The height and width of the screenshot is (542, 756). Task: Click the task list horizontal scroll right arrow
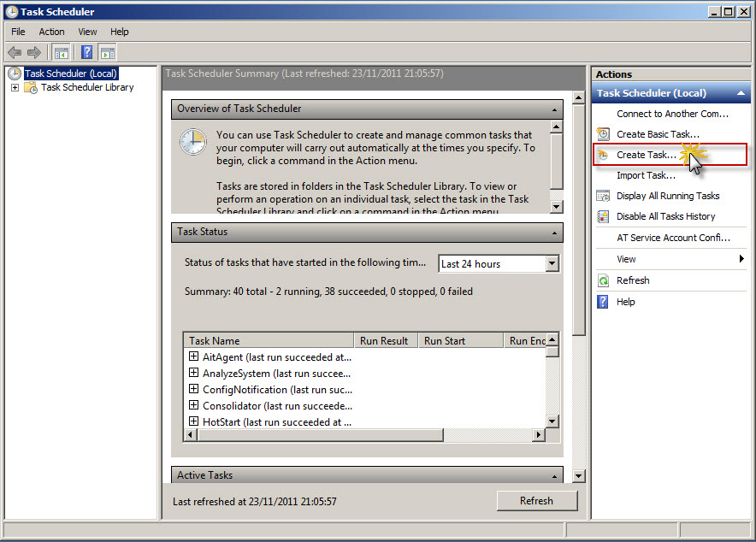coord(539,435)
